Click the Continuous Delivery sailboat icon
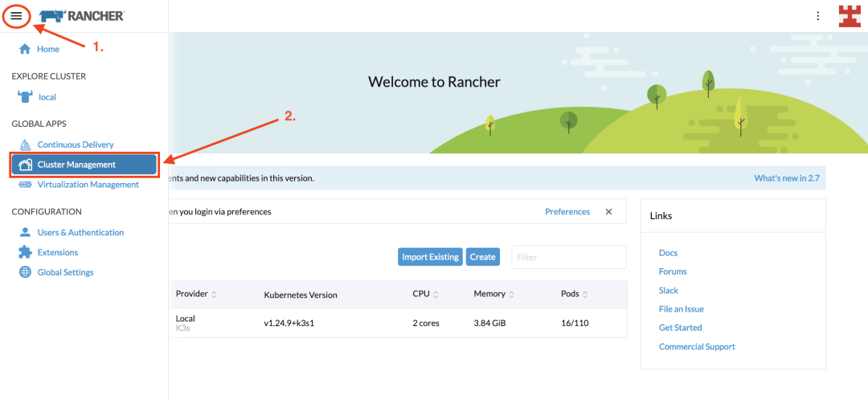Screen dimensions: 868x399 coord(25,145)
